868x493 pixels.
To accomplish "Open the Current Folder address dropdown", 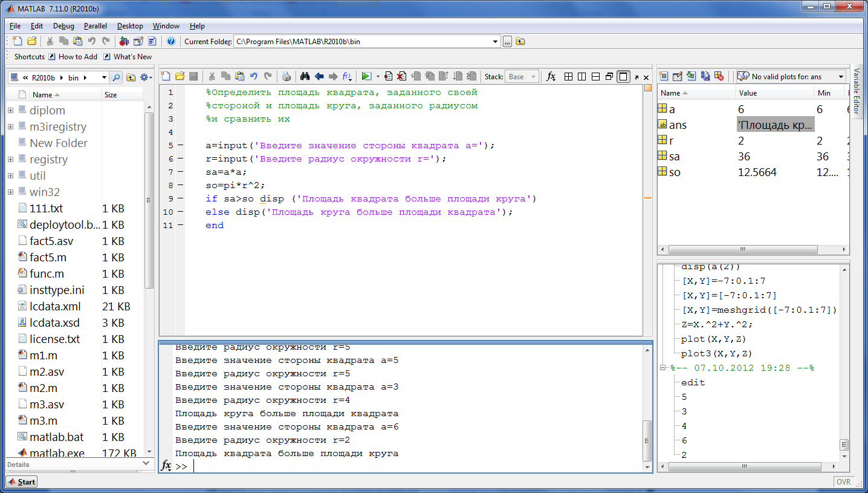I will [496, 42].
